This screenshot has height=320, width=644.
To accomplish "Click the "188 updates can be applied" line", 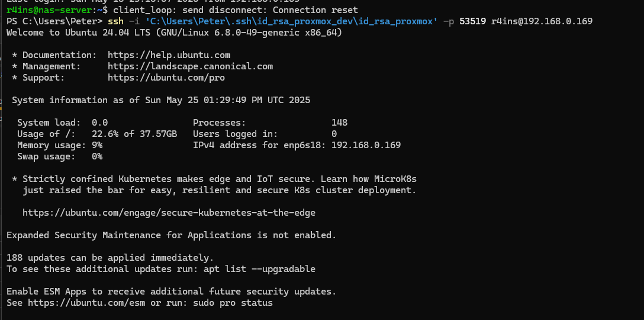I will pyautogui.click(x=110, y=258).
